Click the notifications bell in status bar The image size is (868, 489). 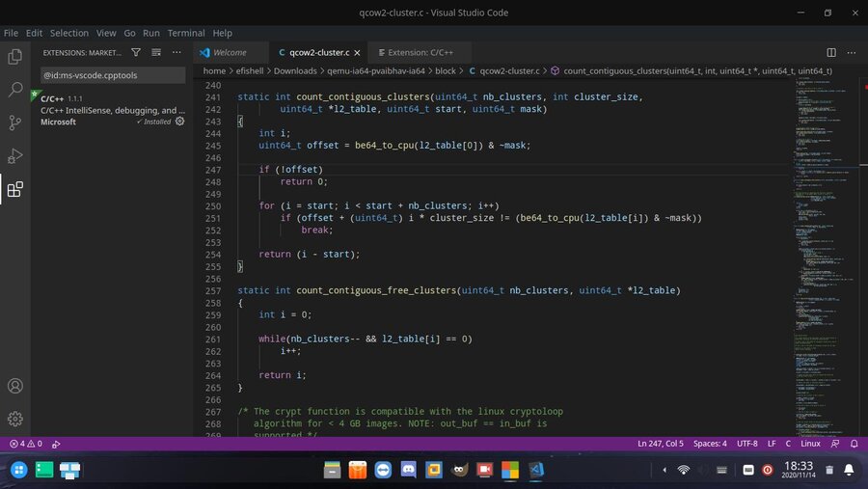pos(854,444)
